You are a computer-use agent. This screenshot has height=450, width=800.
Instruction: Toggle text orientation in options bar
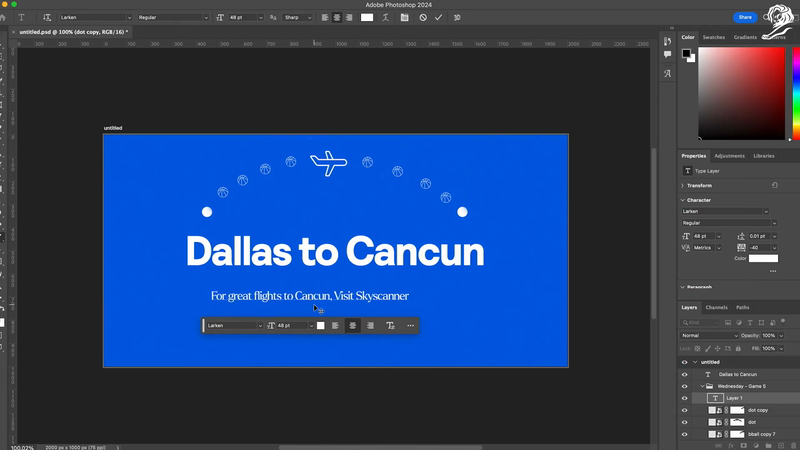pos(47,17)
